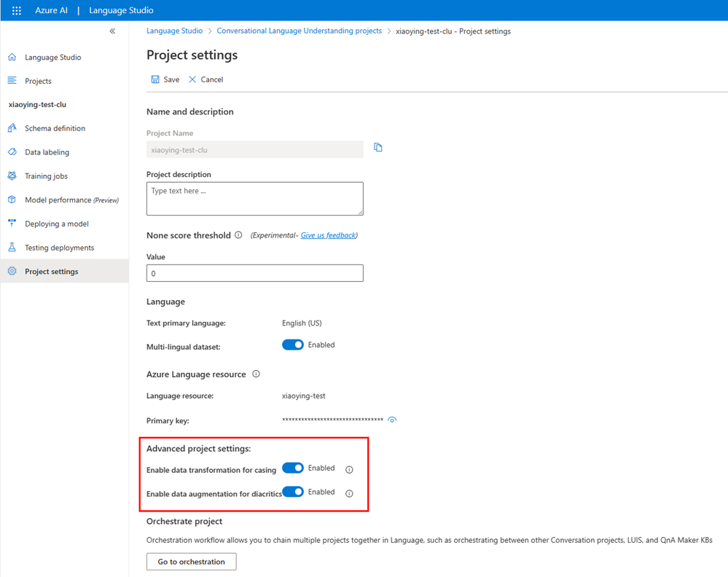Click info icon beside Azure Language resource
The height and width of the screenshot is (577, 728).
[256, 374]
